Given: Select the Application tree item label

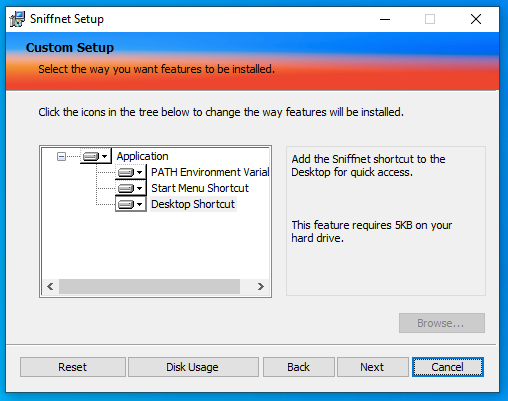Looking at the screenshot, I should pos(142,156).
